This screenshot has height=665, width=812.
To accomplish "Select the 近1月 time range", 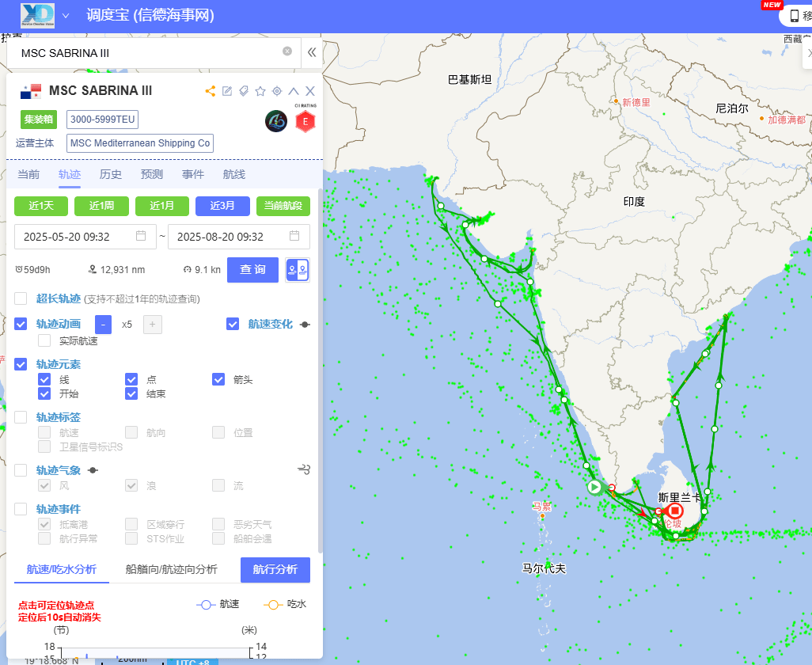I will coord(162,206).
